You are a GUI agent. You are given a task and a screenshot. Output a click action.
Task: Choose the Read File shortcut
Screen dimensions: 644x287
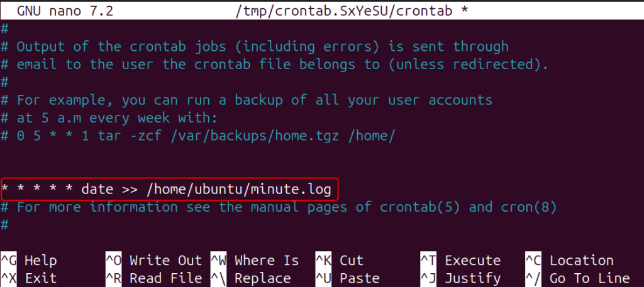click(165, 278)
